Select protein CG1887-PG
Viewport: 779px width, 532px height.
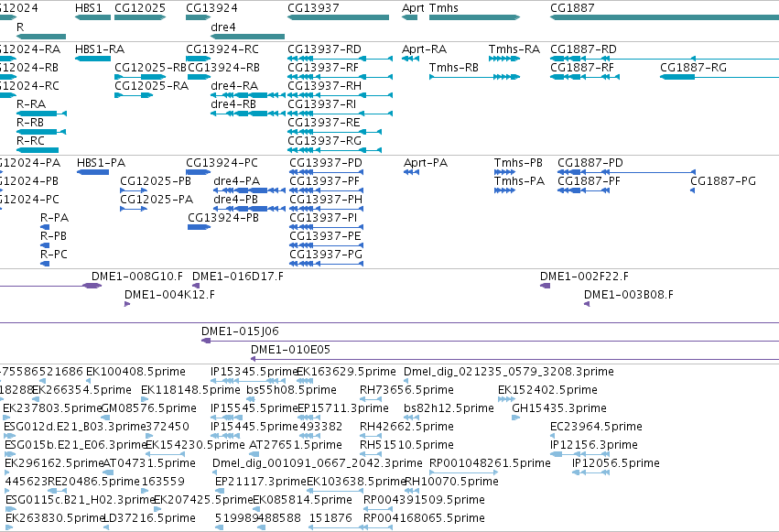point(693,190)
